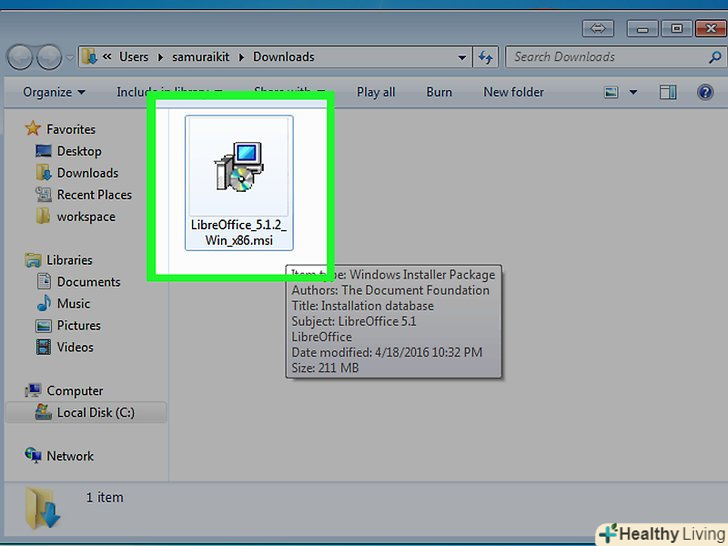
Task: Open Recent Places in navigation pane
Action: click(94, 195)
